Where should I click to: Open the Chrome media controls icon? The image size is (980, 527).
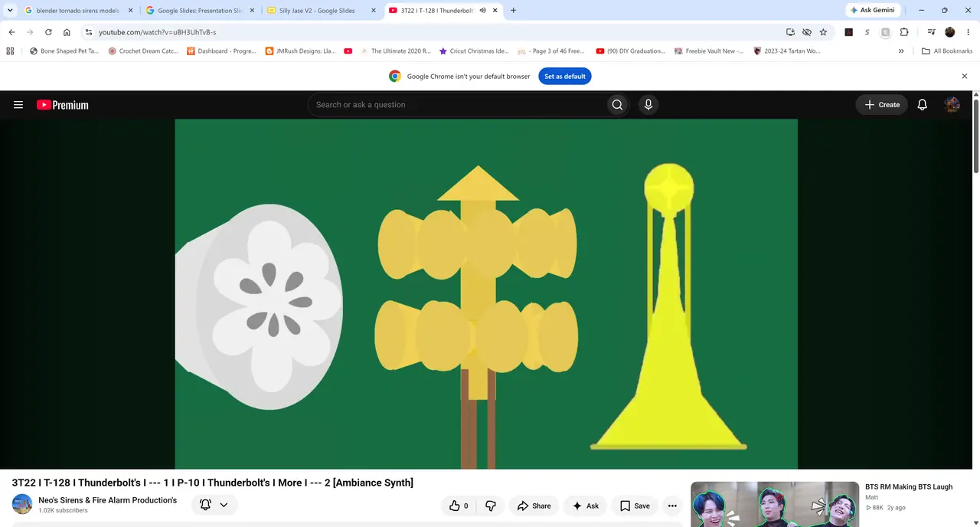(x=931, y=32)
